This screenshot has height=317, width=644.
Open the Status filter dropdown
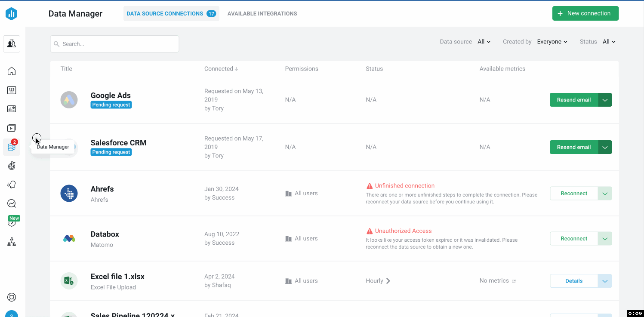[x=609, y=42]
